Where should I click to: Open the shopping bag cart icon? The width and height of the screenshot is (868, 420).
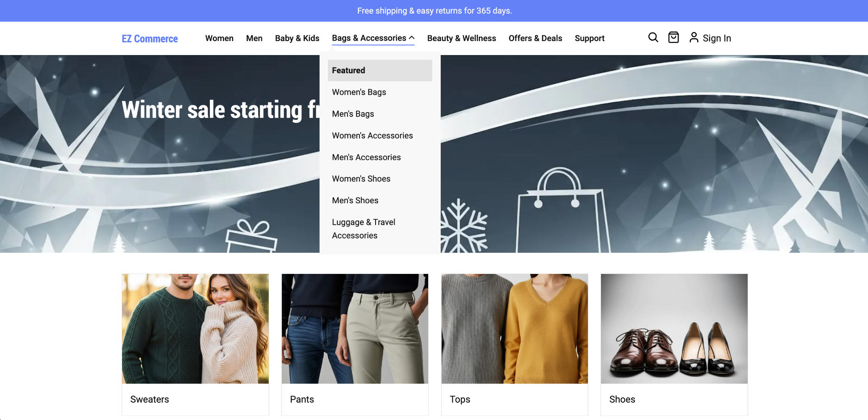673,38
